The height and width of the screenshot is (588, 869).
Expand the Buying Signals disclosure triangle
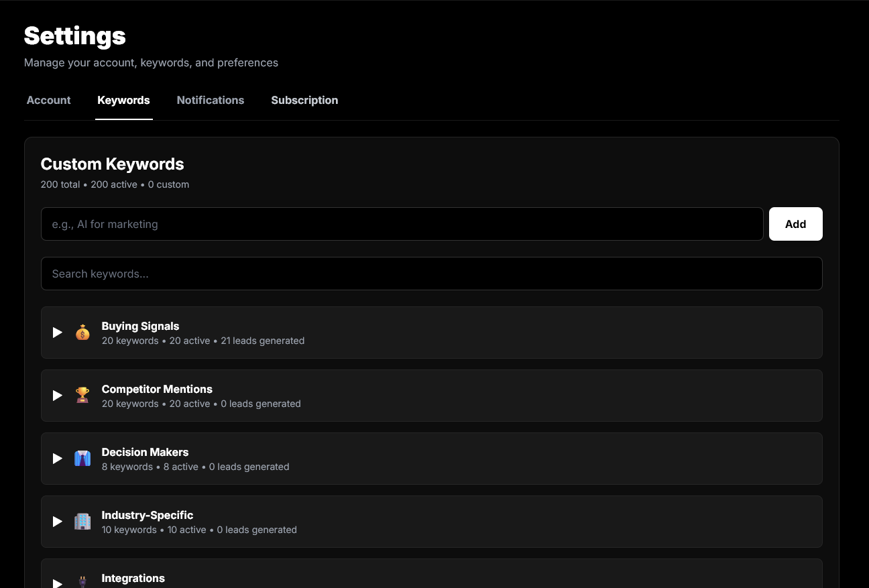(58, 333)
